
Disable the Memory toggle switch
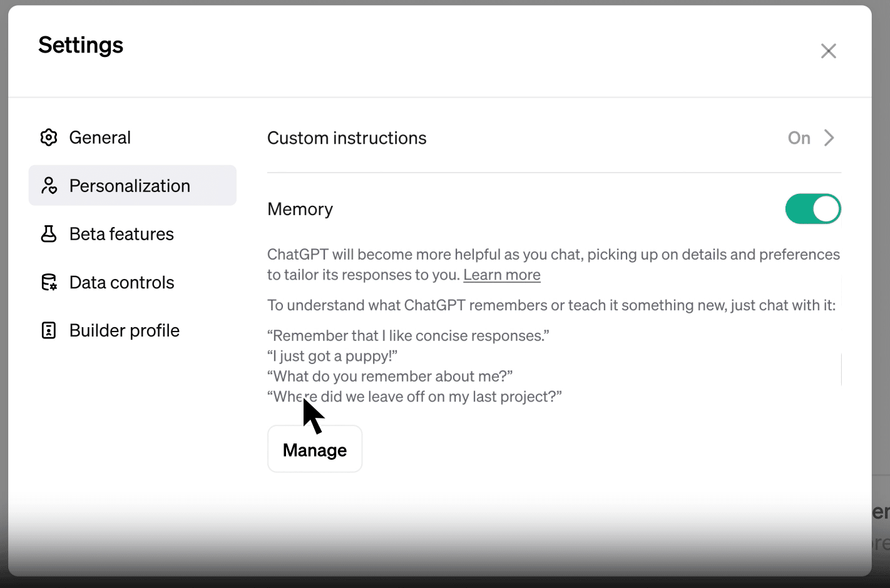[812, 209]
